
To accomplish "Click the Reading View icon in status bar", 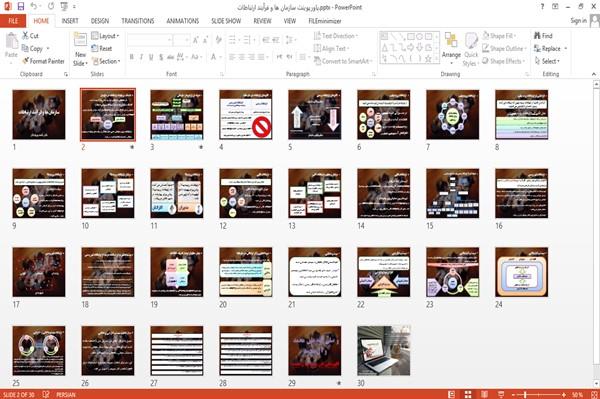I will pos(484,394).
